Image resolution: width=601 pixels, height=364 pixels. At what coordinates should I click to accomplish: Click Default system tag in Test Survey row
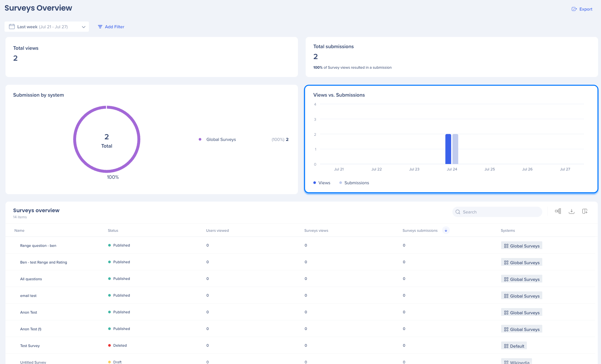tap(514, 346)
